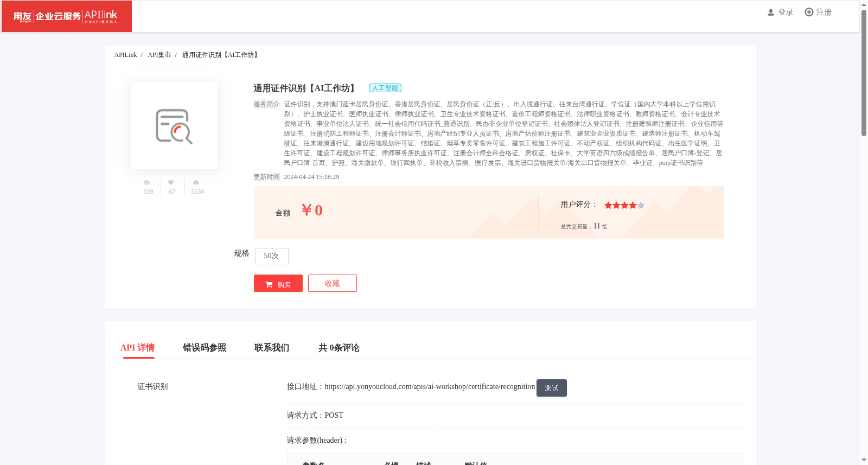Click the 通用证件识别 breadcrumb text
The image size is (868, 465).
[221, 55]
